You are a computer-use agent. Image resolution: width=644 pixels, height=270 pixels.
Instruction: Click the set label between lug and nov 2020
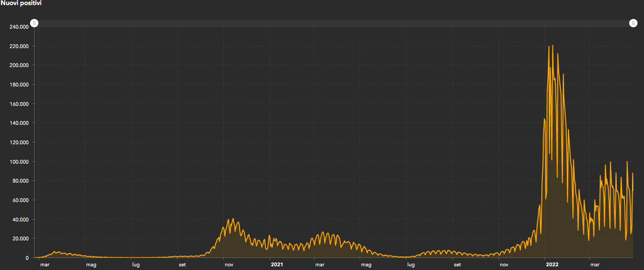[x=182, y=265]
